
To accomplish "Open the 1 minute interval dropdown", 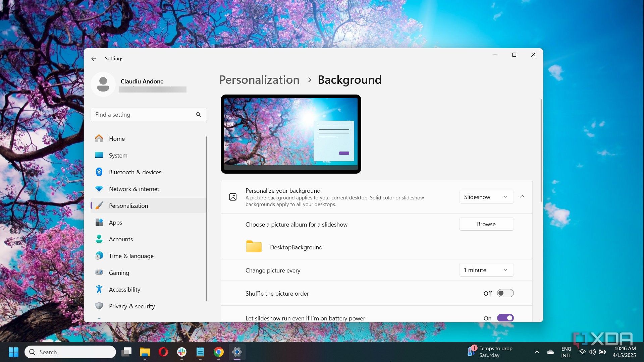I will 486,270.
